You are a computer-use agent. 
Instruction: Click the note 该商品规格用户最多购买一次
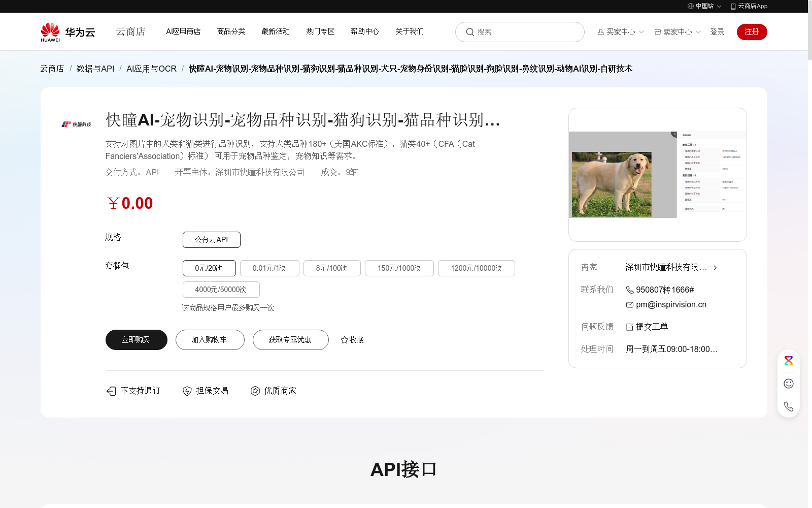[228, 308]
